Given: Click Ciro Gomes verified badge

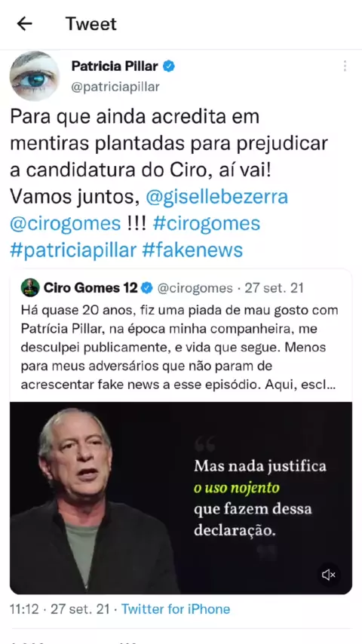Looking at the screenshot, I should (x=147, y=288).
